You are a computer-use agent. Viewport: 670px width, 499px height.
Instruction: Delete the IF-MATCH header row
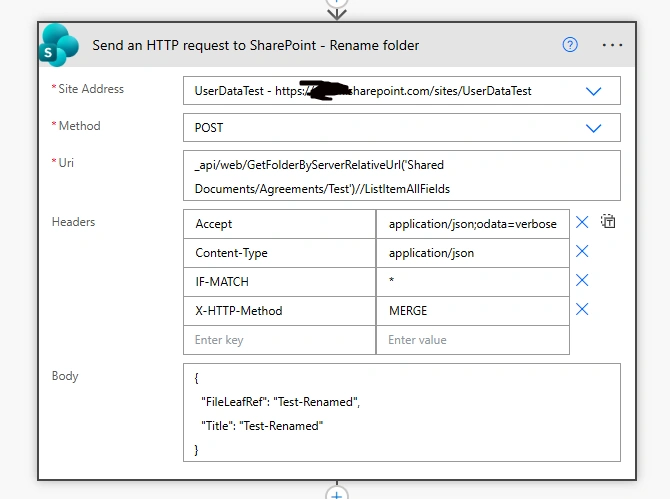(x=582, y=280)
